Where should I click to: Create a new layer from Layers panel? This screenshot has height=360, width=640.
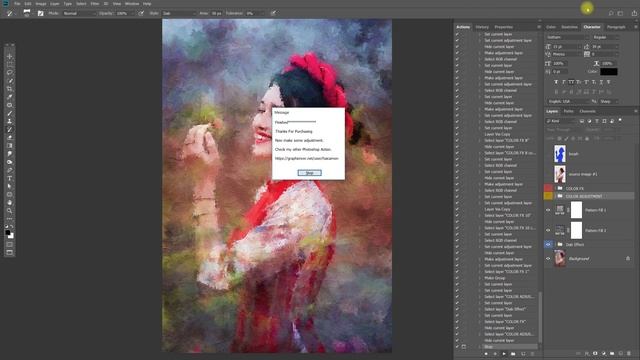[621, 353]
